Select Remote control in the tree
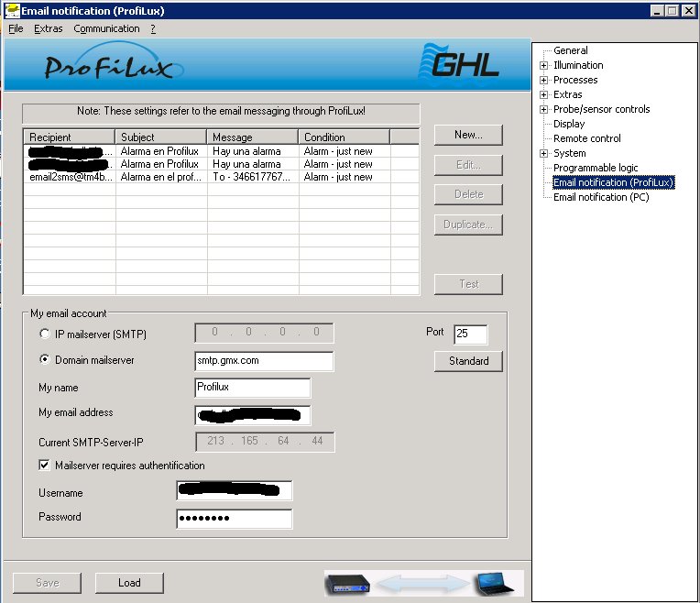This screenshot has width=700, height=603. [587, 138]
